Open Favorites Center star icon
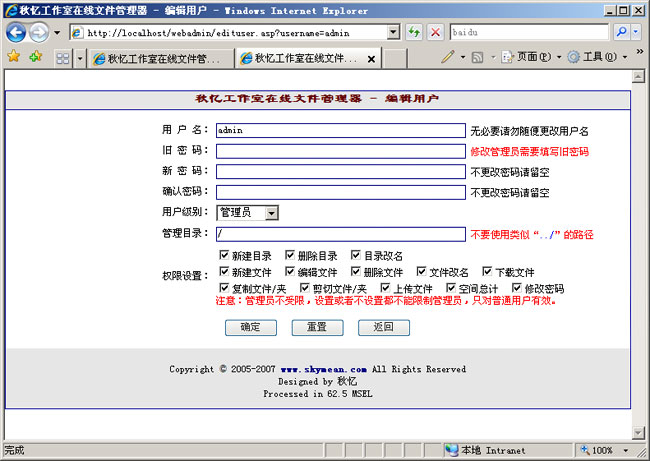 (14, 56)
